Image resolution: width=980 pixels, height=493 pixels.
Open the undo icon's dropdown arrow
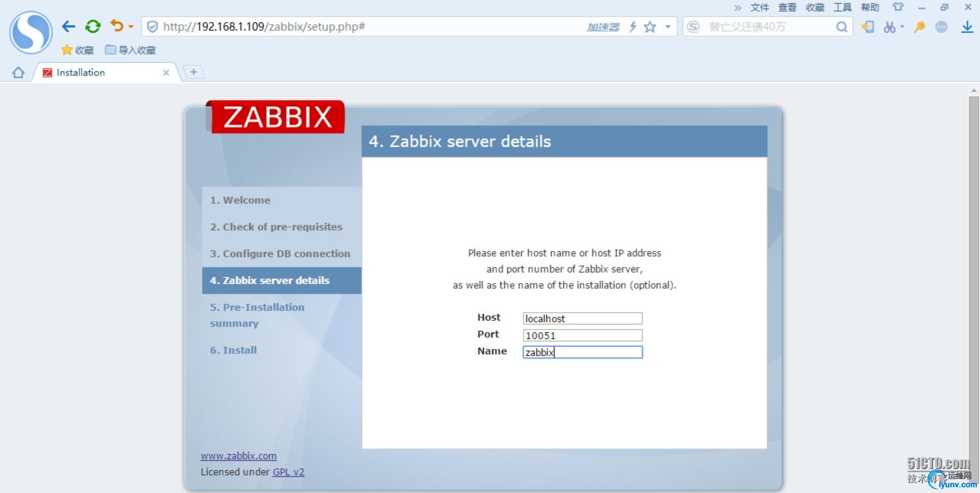[x=131, y=27]
